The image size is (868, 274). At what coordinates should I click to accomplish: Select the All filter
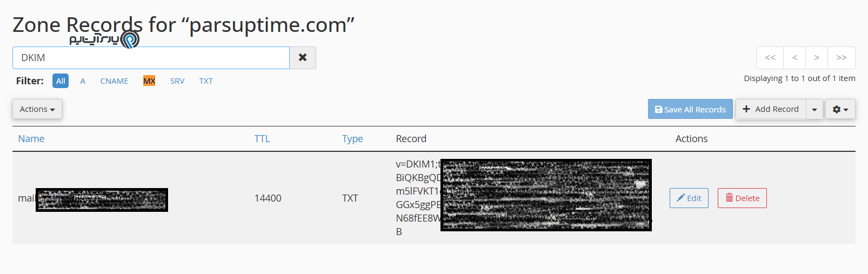coord(61,81)
